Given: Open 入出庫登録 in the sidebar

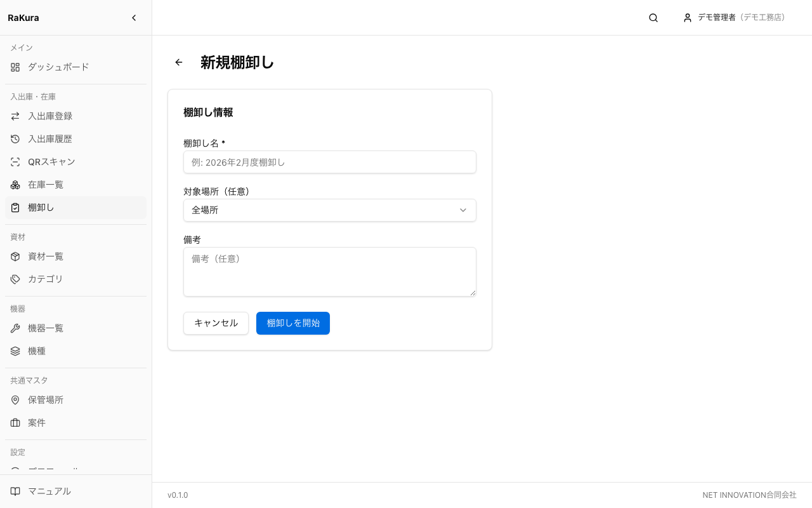Looking at the screenshot, I should 76,116.
